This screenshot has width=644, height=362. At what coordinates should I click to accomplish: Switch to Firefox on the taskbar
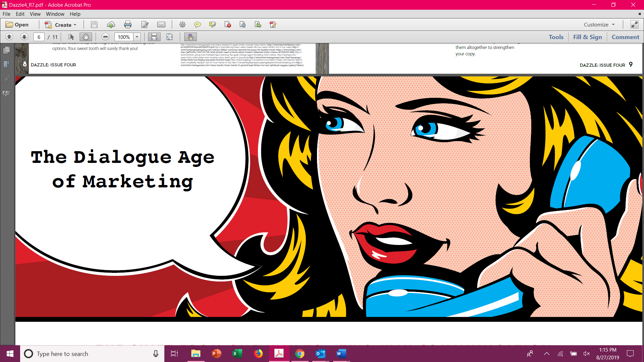pyautogui.click(x=258, y=354)
